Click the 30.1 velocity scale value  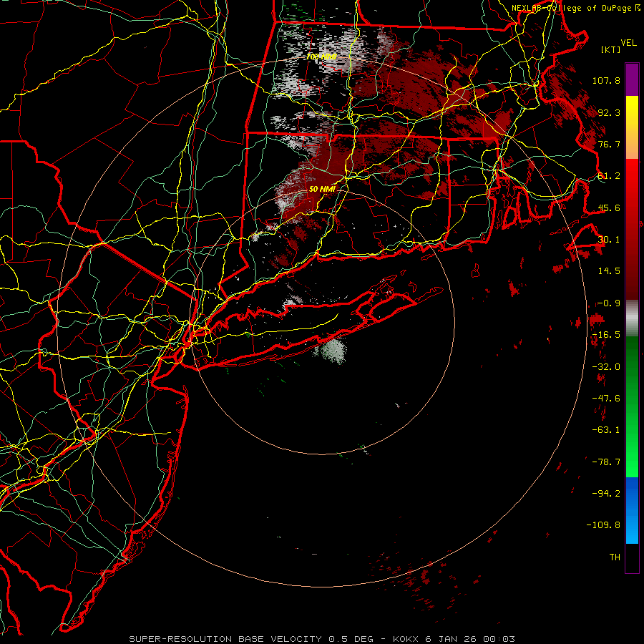point(609,240)
